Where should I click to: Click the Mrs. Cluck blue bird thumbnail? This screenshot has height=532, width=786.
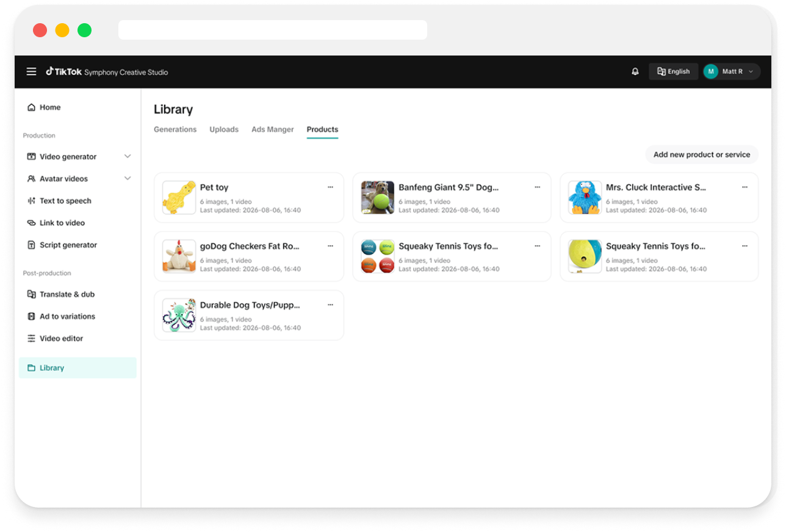pos(585,198)
